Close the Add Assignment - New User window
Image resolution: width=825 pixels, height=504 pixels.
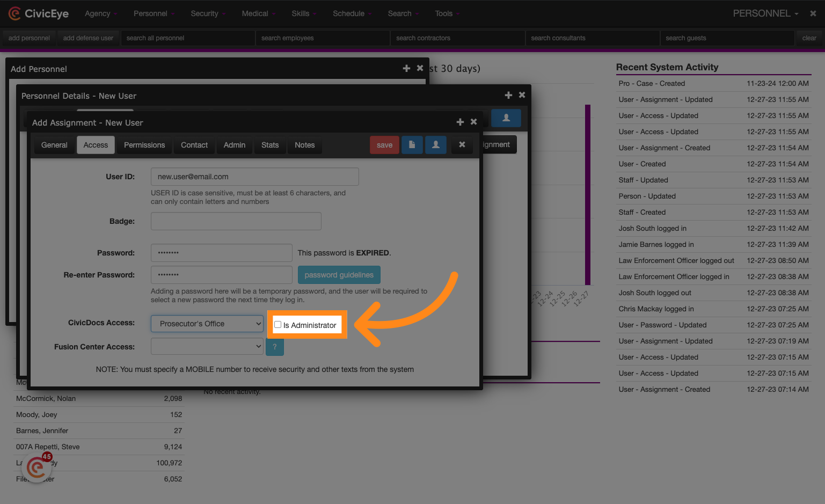[473, 122]
